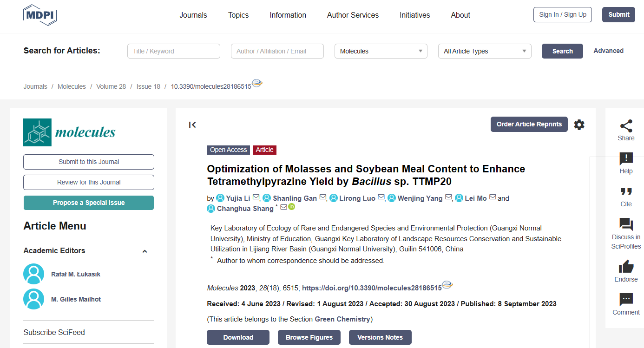This screenshot has height=348, width=644.
Task: Collapse sidebar using the first-page arrow icon
Action: (192, 125)
